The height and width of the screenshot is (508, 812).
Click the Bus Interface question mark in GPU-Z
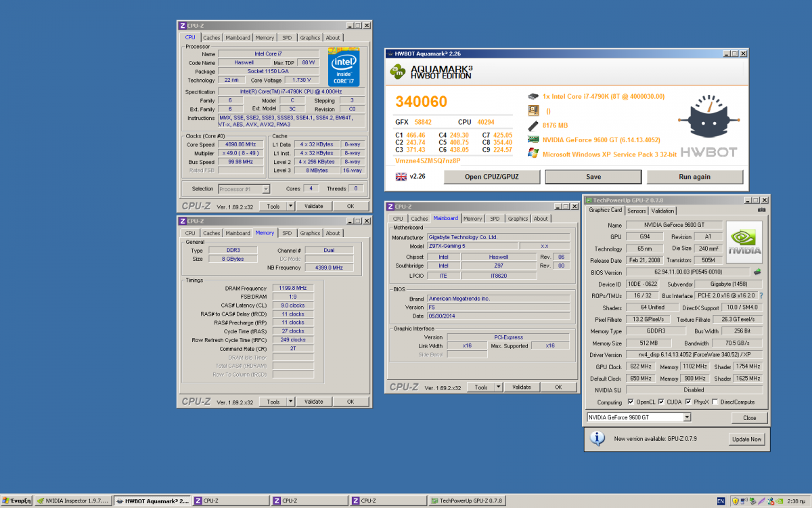pos(761,296)
